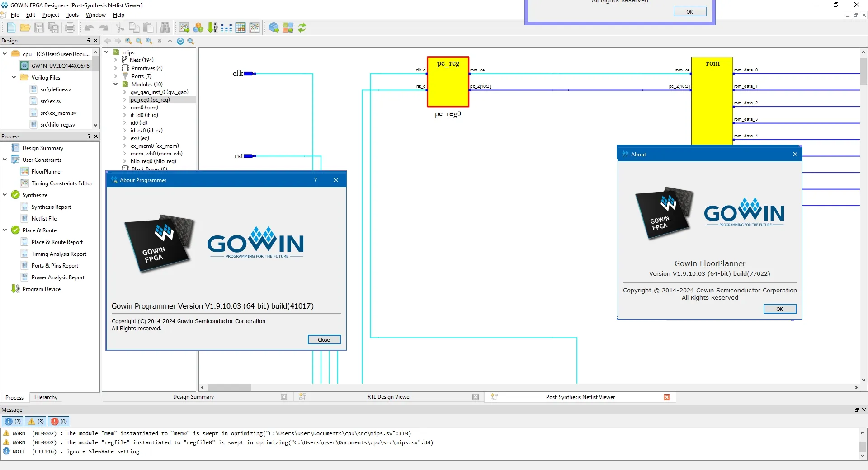Open the waveform analyzer toolbar icon
This screenshot has height=470, width=868.
point(184,28)
